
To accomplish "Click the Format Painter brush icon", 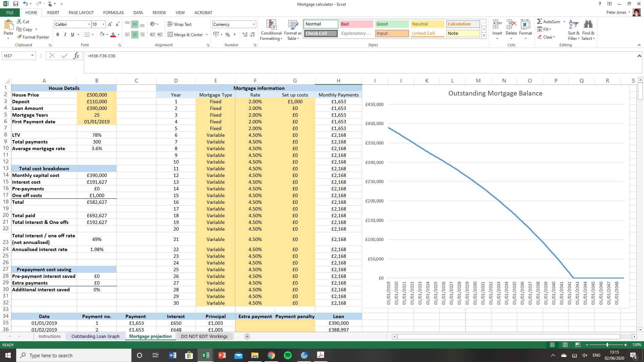I will (x=19, y=37).
